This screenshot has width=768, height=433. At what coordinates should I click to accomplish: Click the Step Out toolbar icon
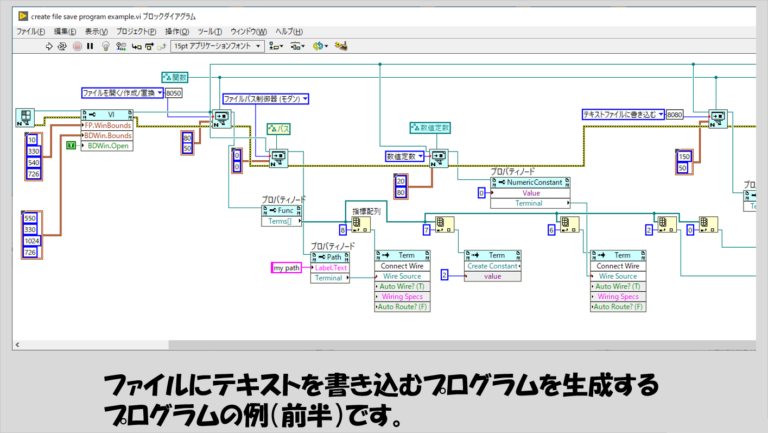161,47
